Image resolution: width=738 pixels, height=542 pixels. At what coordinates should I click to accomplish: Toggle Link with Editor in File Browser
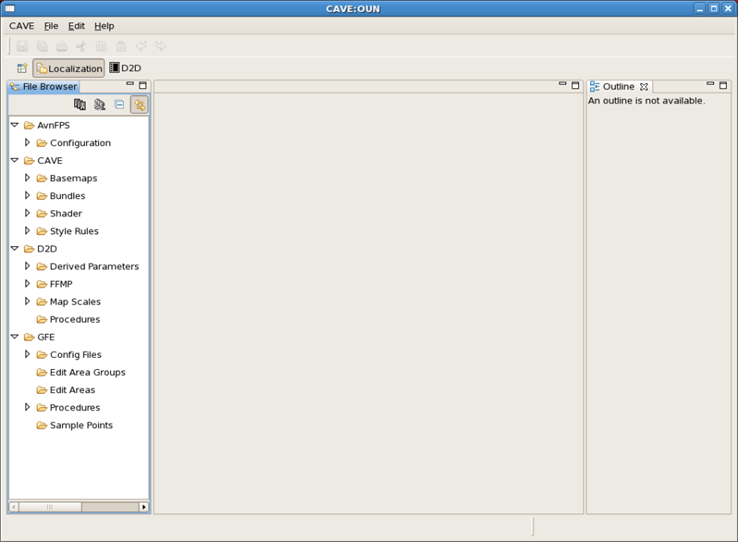click(139, 104)
